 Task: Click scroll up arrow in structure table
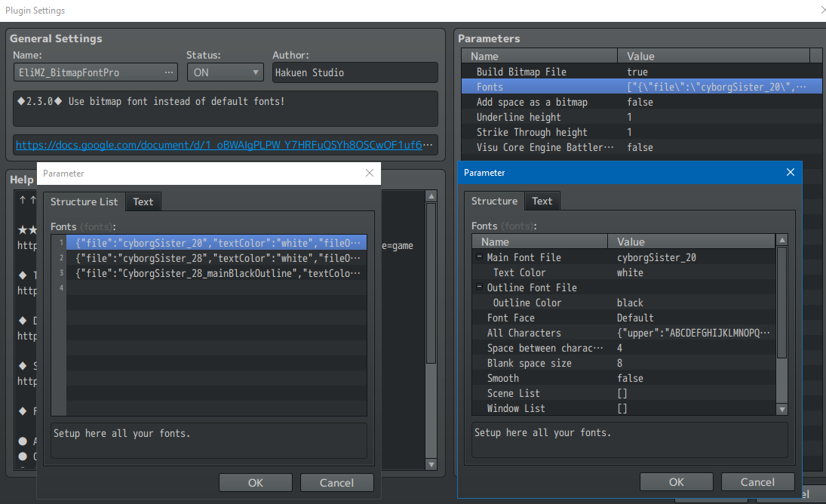coord(782,240)
